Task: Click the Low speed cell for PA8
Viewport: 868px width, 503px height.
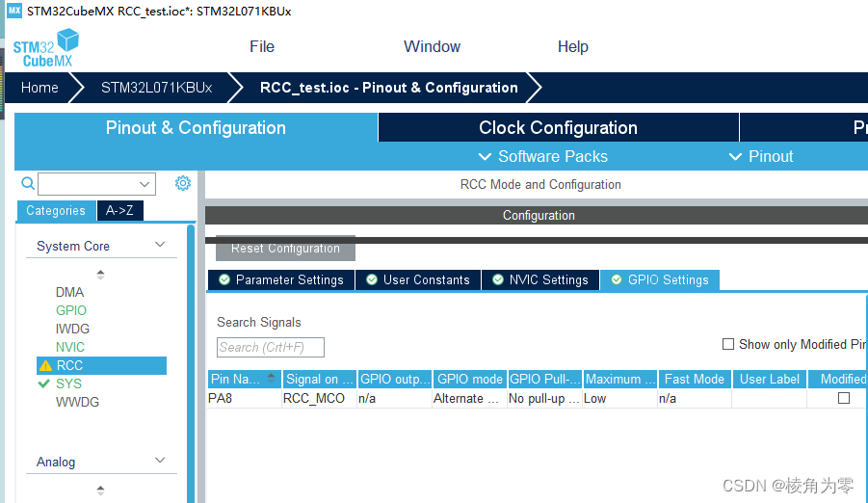Action: tap(620, 398)
